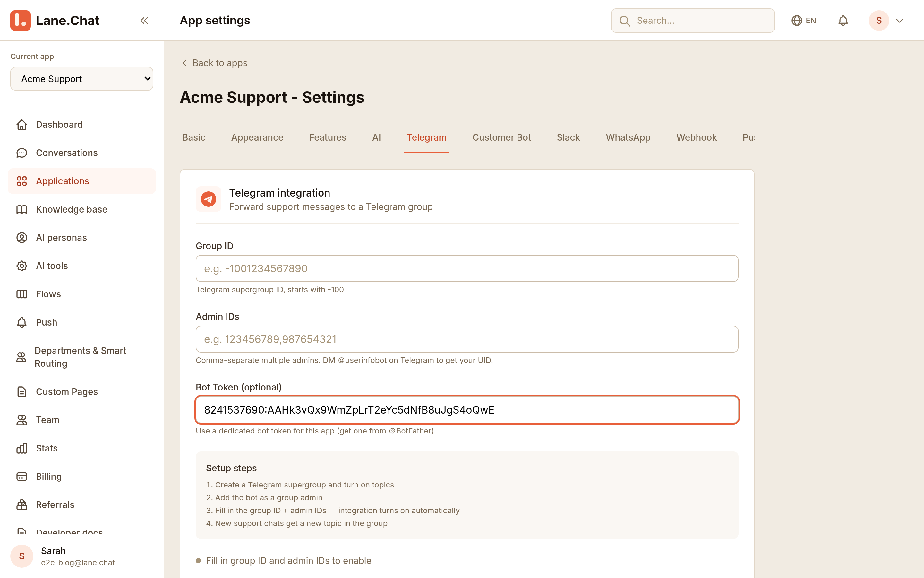Open notifications bell in header

(843, 21)
